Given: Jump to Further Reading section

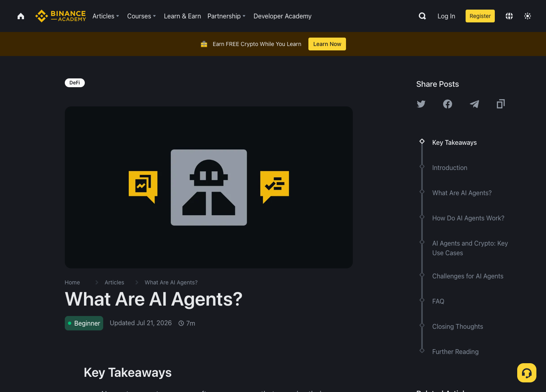Looking at the screenshot, I should (x=456, y=352).
